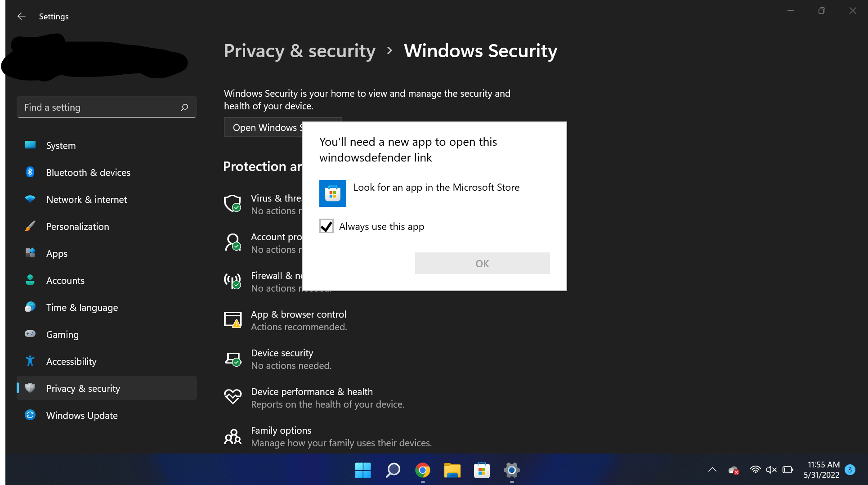Open Accounts settings
The width and height of the screenshot is (868, 485).
[x=107, y=280]
